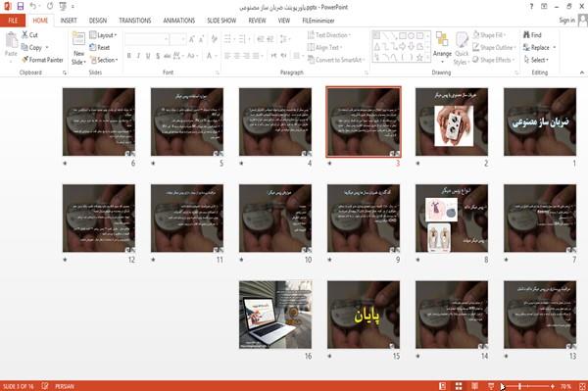The width and height of the screenshot is (588, 391).
Task: Expand the Layout dropdown
Action: (x=103, y=35)
